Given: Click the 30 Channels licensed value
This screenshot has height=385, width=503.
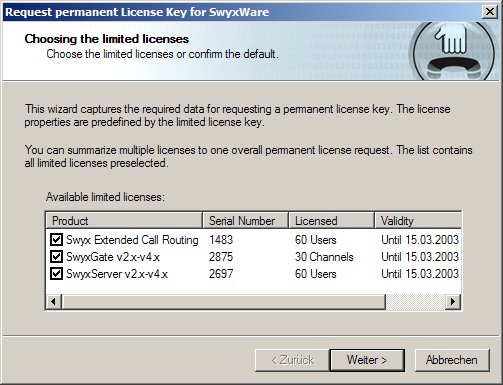Looking at the screenshot, I should click(324, 257).
